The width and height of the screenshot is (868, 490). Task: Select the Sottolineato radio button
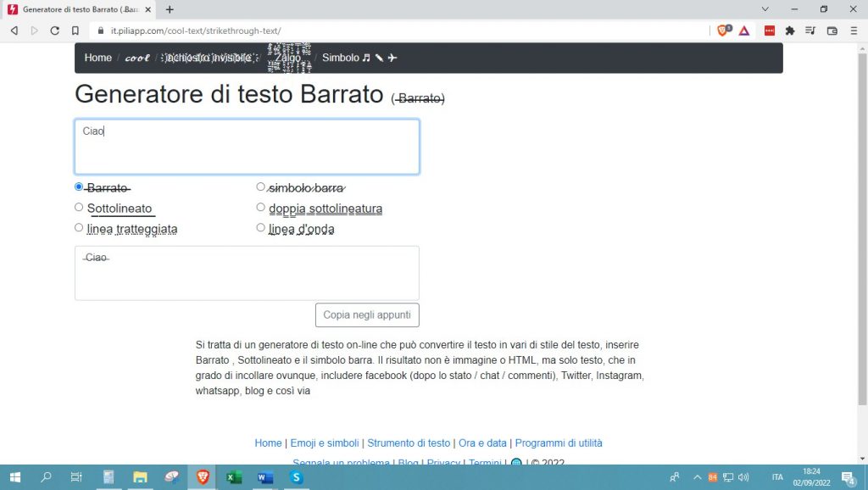79,207
